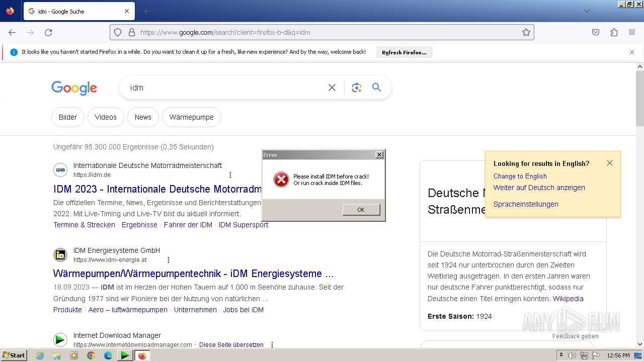Screen dimensions: 644x362
Task: Open the Ergebnisse sitelink
Action: click(x=139, y=225)
